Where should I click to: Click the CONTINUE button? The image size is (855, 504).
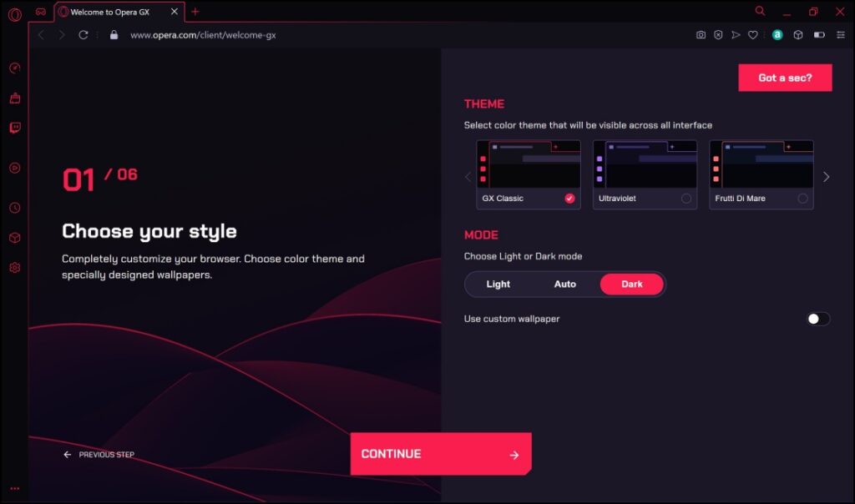click(x=441, y=454)
